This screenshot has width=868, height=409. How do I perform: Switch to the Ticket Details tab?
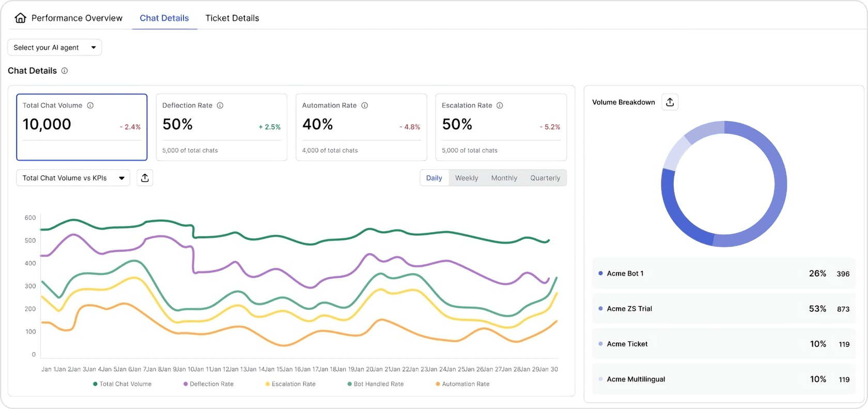click(232, 18)
